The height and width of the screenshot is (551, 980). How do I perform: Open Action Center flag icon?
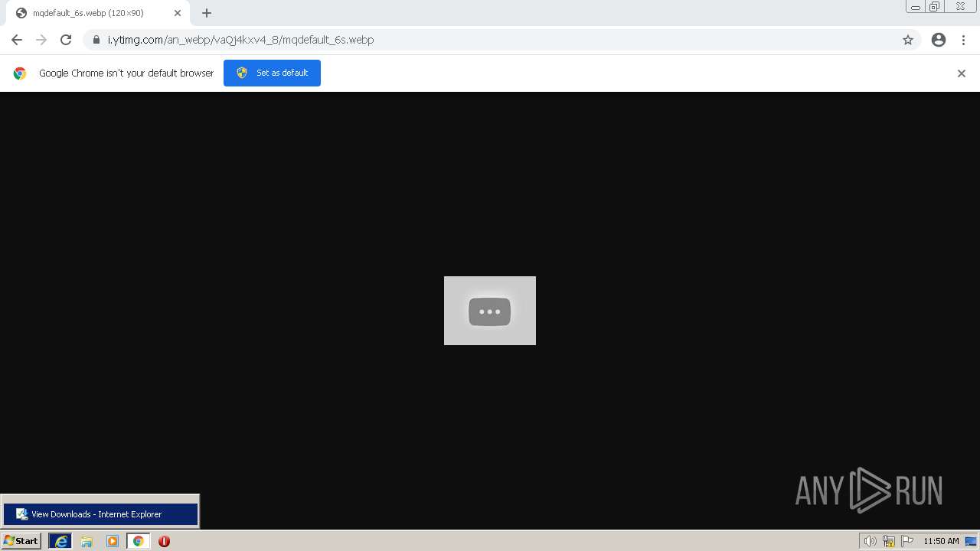point(907,541)
